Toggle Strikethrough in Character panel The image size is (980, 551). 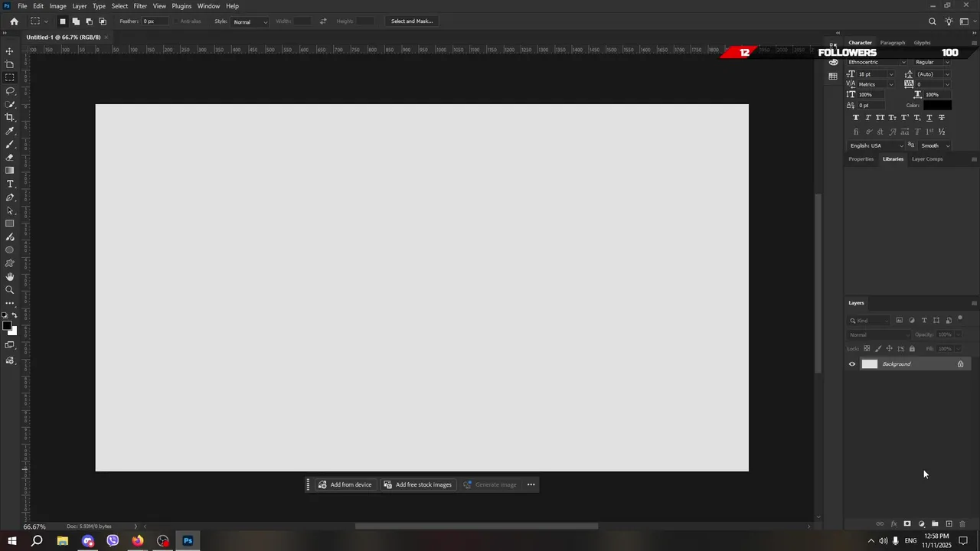942,118
